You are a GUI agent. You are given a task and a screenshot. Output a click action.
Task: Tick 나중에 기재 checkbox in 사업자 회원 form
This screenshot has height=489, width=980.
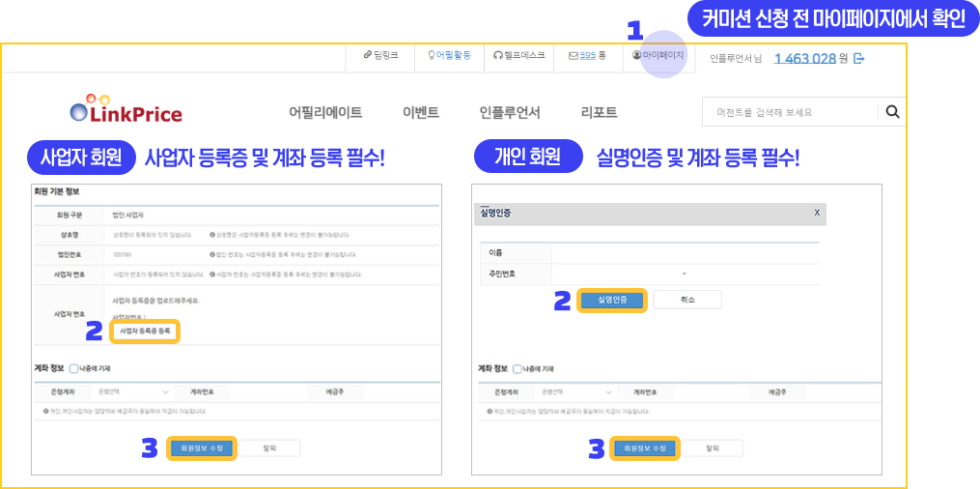click(x=73, y=369)
